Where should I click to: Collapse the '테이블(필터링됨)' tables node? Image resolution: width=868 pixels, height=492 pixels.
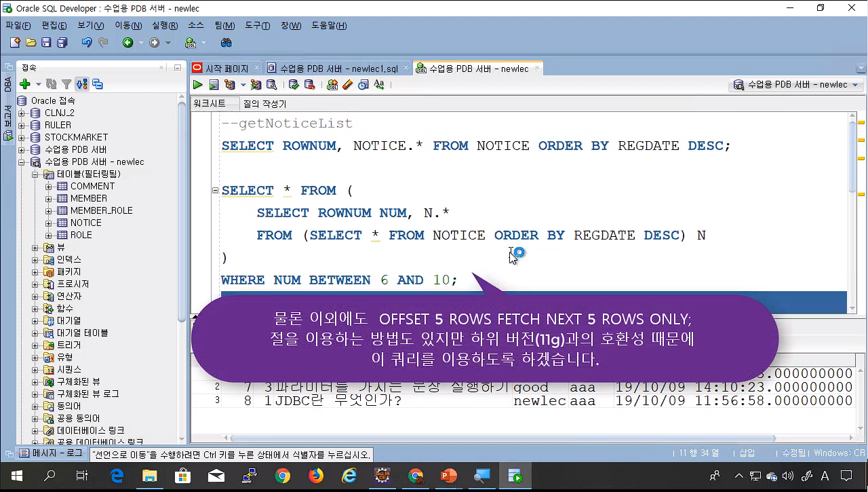35,174
